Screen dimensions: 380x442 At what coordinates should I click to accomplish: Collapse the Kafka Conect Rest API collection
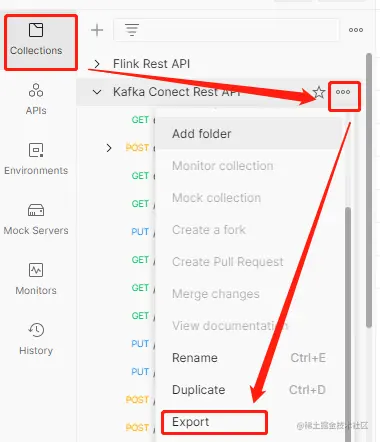pos(97,92)
